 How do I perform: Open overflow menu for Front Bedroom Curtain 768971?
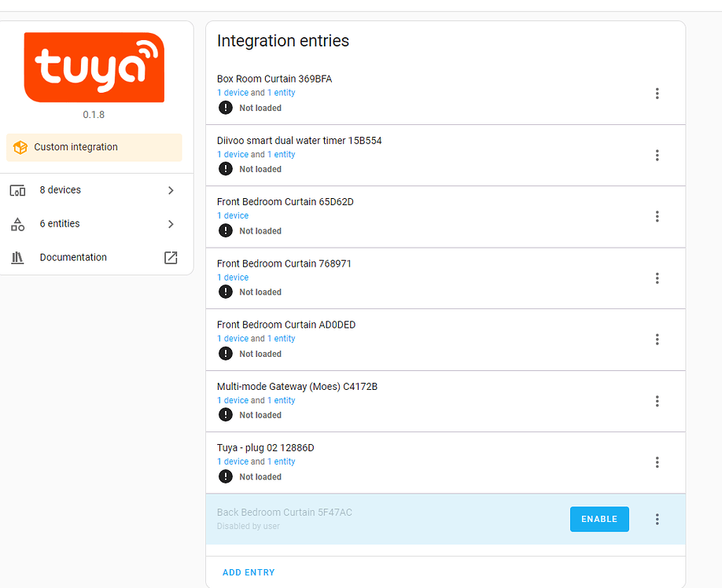657,278
